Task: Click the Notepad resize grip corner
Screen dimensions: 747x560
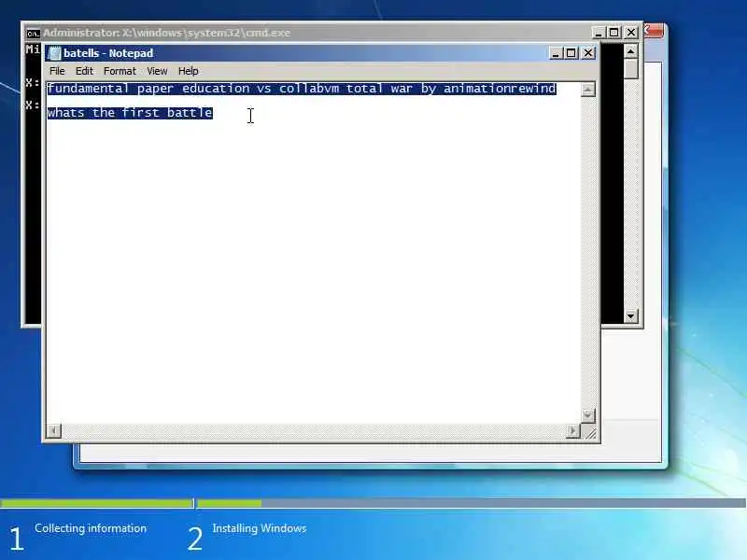Action: point(590,432)
